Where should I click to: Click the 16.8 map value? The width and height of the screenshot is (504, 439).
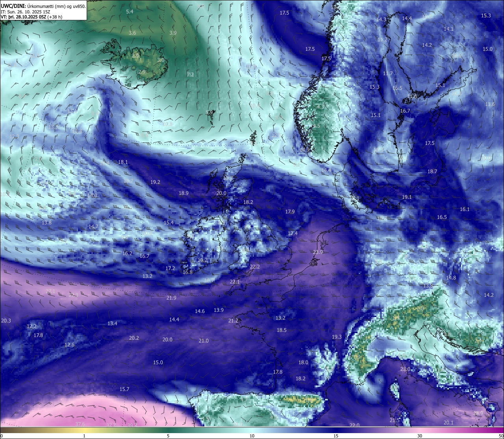coord(187,272)
